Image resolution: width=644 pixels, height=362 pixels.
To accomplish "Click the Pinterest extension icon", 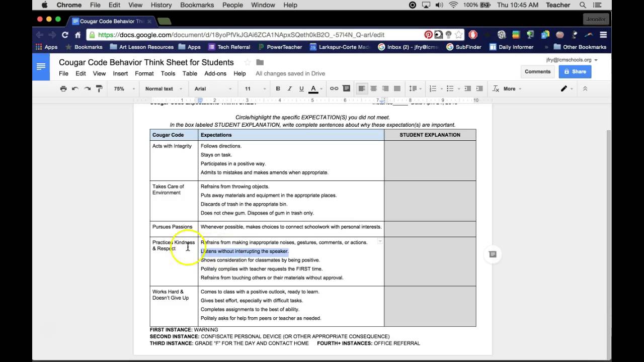I will click(x=428, y=35).
